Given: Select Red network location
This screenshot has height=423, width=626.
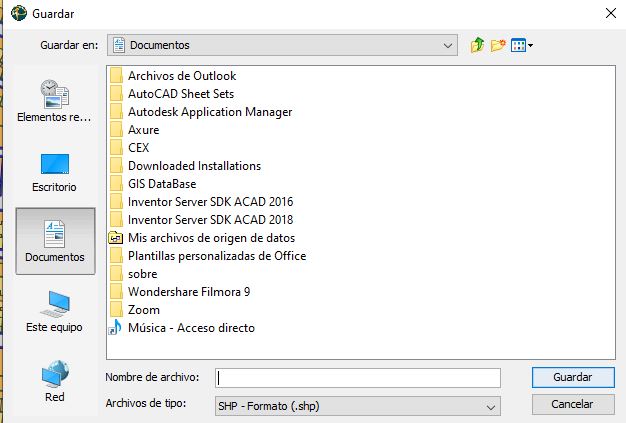Looking at the screenshot, I should 55,382.
